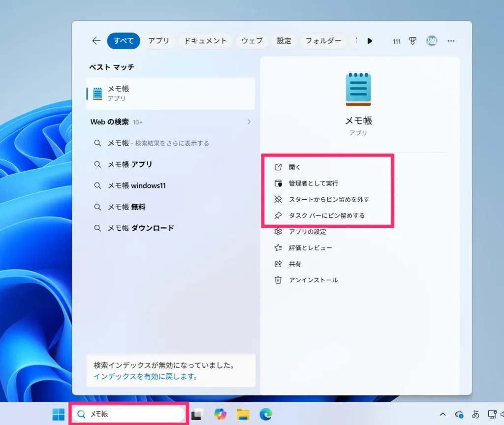Open Microsoft Edge from the taskbar
The width and height of the screenshot is (504, 425).
click(x=266, y=414)
